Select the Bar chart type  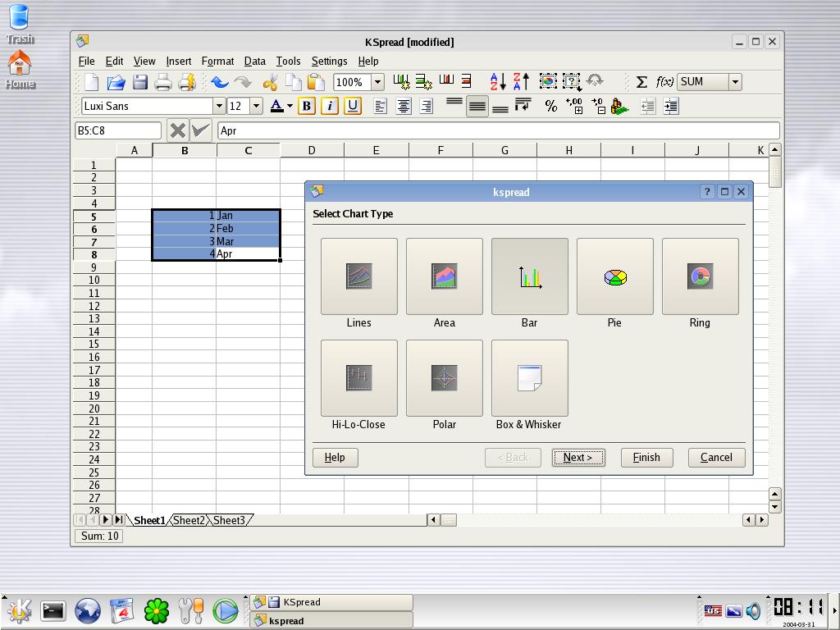click(x=530, y=276)
